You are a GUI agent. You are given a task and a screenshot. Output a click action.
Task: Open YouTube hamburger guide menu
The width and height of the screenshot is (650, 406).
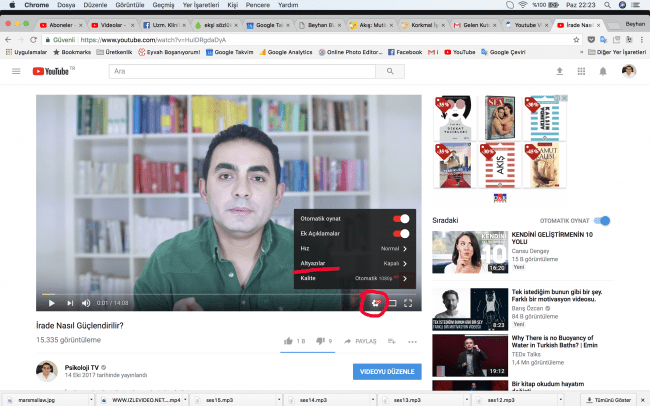pos(16,71)
